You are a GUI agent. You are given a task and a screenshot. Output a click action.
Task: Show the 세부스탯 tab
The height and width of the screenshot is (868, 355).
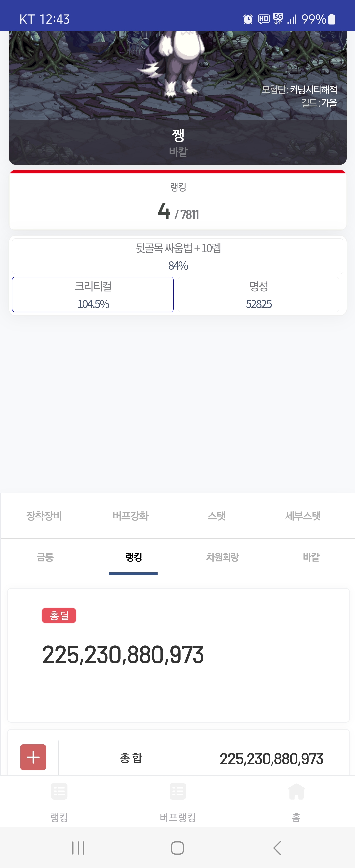click(303, 516)
